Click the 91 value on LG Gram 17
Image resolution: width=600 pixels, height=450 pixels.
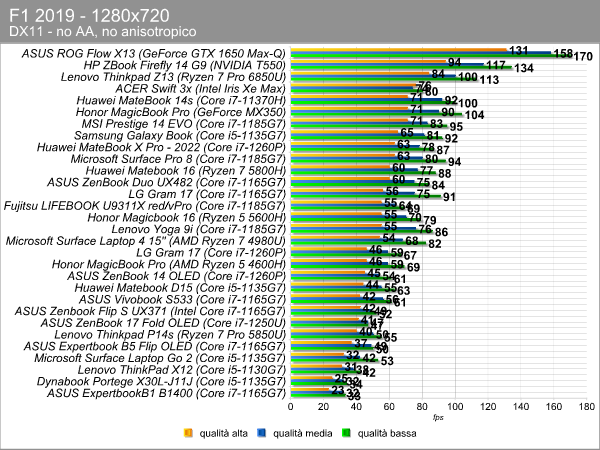click(x=449, y=197)
